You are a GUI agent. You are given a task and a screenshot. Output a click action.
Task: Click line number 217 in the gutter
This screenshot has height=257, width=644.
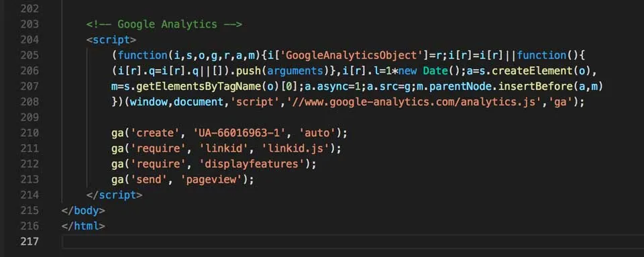pos(29,242)
